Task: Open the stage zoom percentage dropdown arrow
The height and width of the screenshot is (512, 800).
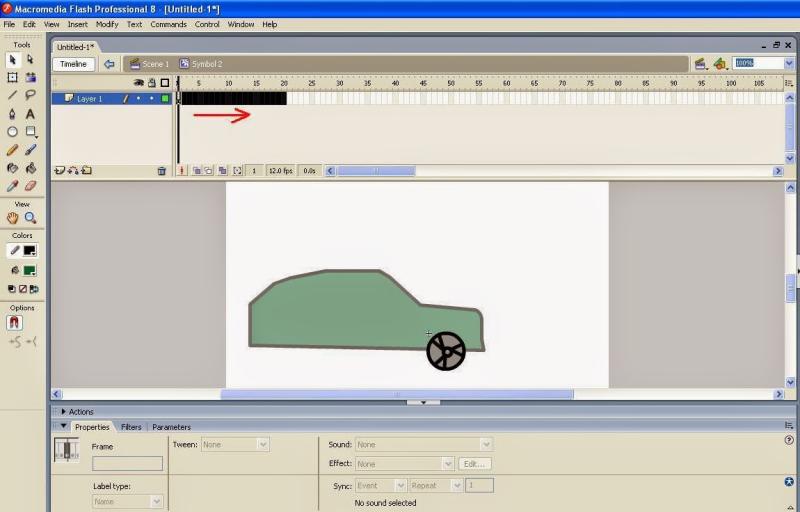Action: (789, 63)
